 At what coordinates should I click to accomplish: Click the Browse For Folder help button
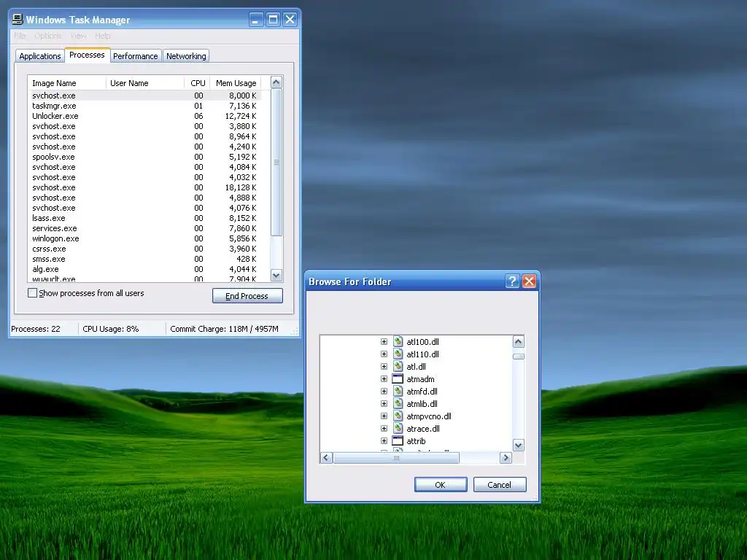(x=512, y=281)
